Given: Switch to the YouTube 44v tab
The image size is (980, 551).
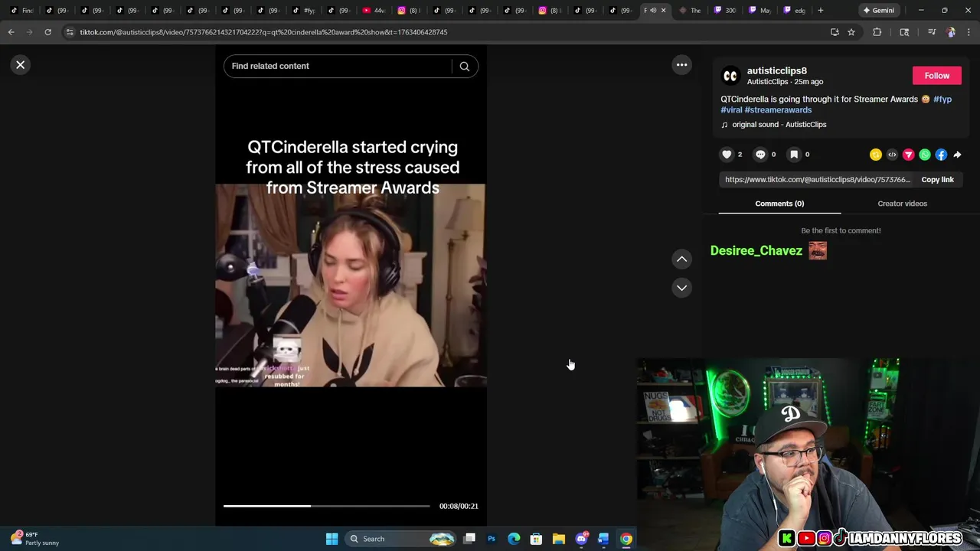Looking at the screenshot, I should [x=373, y=10].
